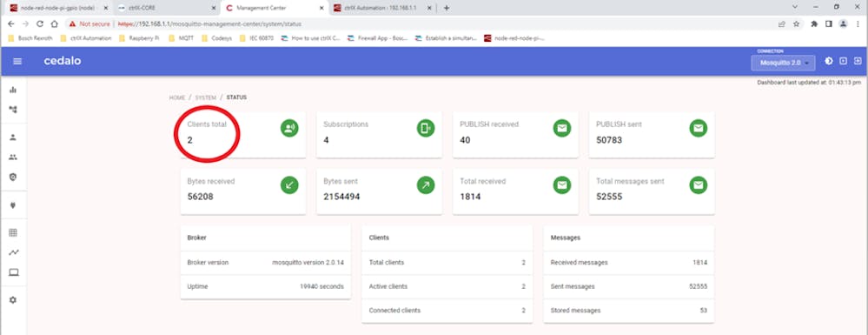Open the IEC 60870 bookmark folder
Screen dimensions: 868x335
[257, 38]
